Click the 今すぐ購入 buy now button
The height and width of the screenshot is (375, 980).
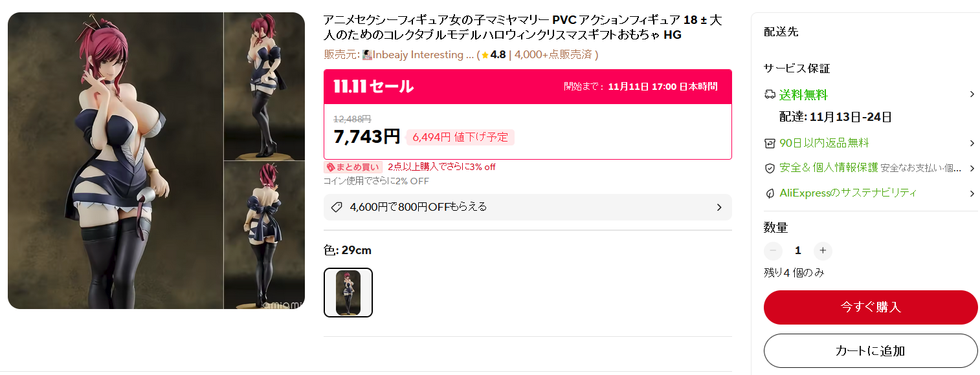871,307
